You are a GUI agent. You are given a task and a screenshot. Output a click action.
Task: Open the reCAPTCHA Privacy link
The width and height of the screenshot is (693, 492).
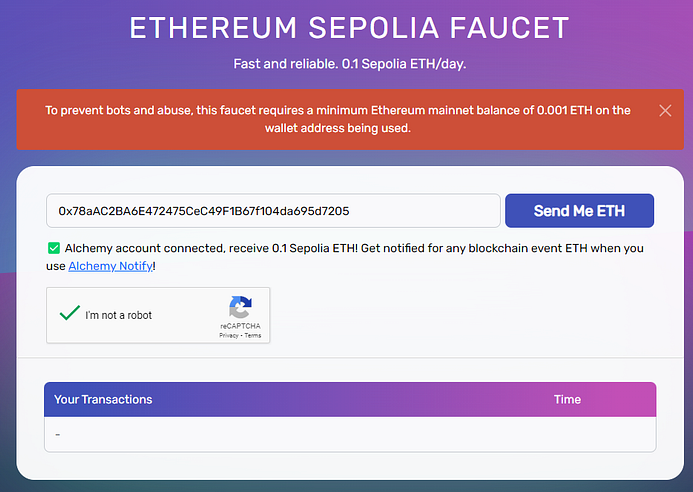point(228,336)
